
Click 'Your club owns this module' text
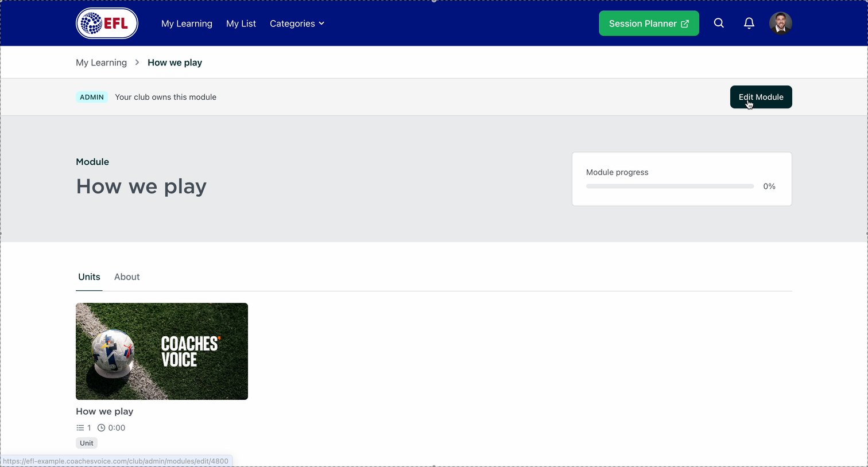point(165,97)
